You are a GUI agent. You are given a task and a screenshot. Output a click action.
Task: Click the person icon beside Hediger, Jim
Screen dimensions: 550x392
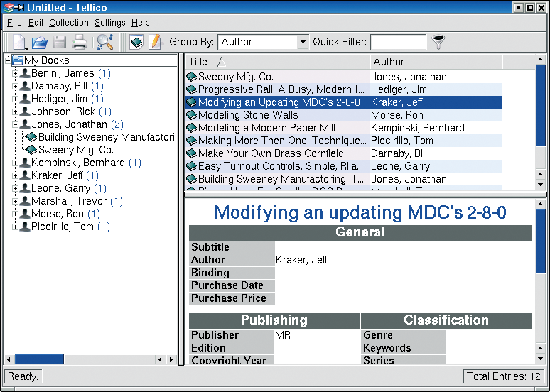[x=25, y=99]
